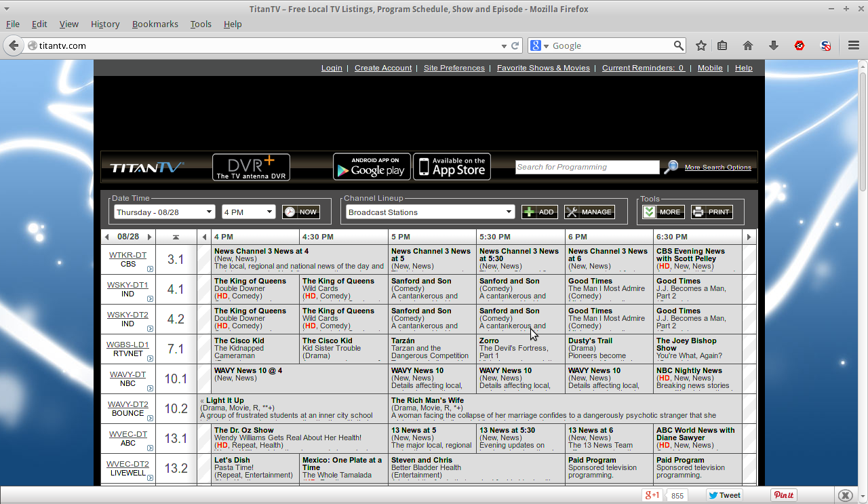Click the titantv.com address bar
The image size is (868, 504).
tap(269, 45)
